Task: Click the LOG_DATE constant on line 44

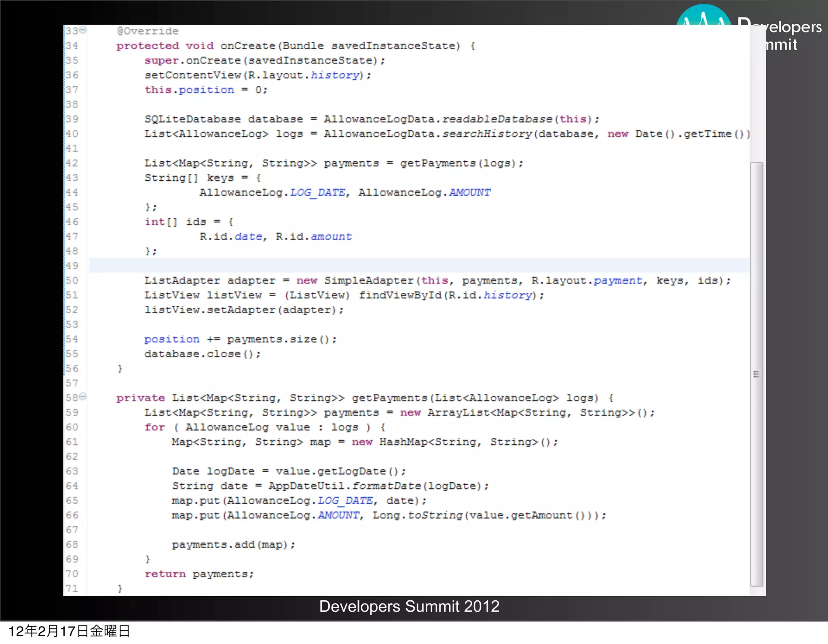Action: coord(318,193)
